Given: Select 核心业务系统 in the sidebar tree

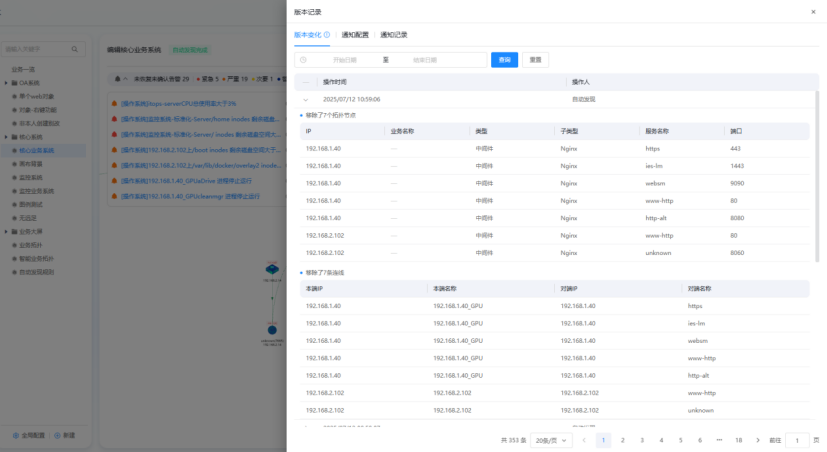Looking at the screenshot, I should (36, 151).
